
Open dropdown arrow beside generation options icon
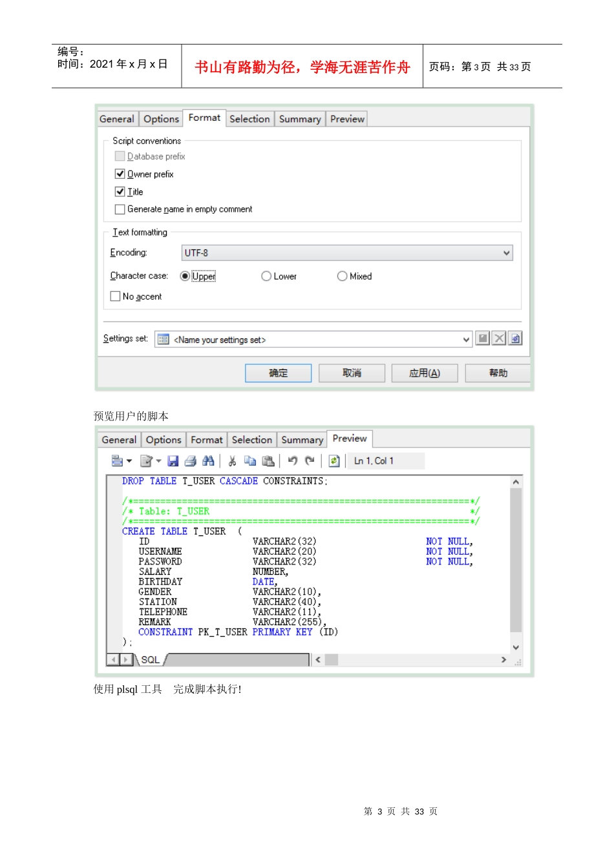(129, 460)
